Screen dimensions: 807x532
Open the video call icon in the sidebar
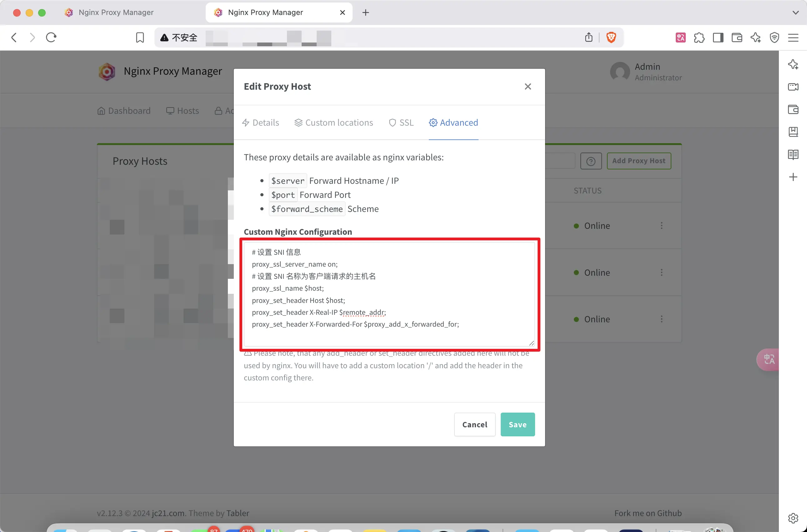(793, 87)
